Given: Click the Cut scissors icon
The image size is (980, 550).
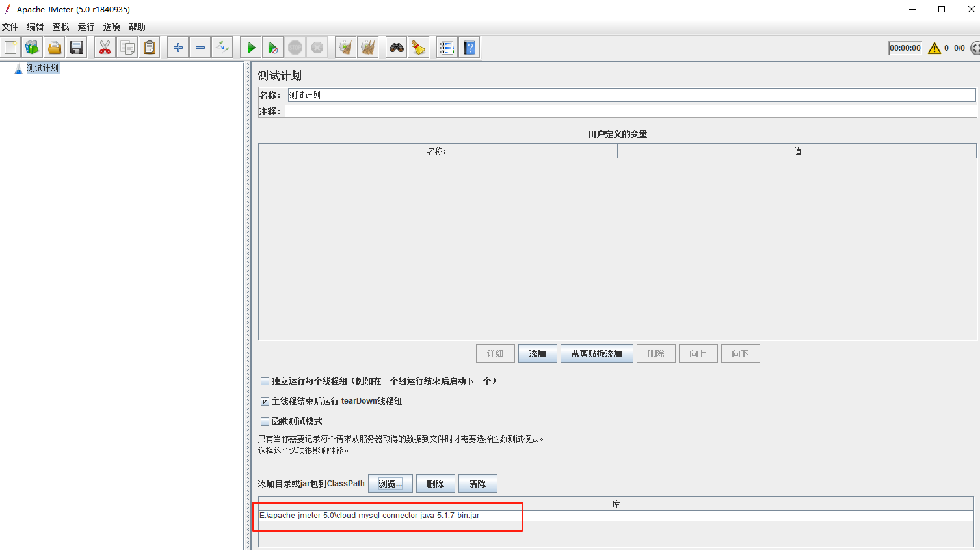Looking at the screenshot, I should pos(105,48).
